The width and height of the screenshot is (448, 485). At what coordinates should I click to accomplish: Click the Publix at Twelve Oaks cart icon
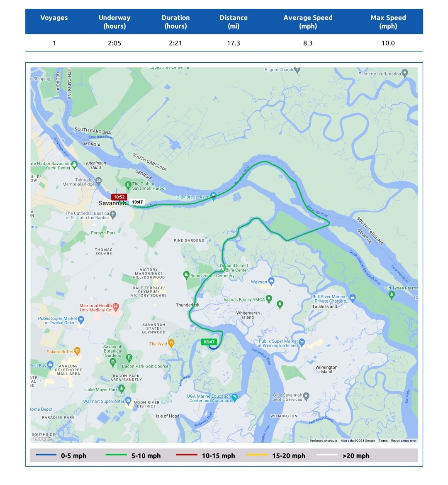81,319
